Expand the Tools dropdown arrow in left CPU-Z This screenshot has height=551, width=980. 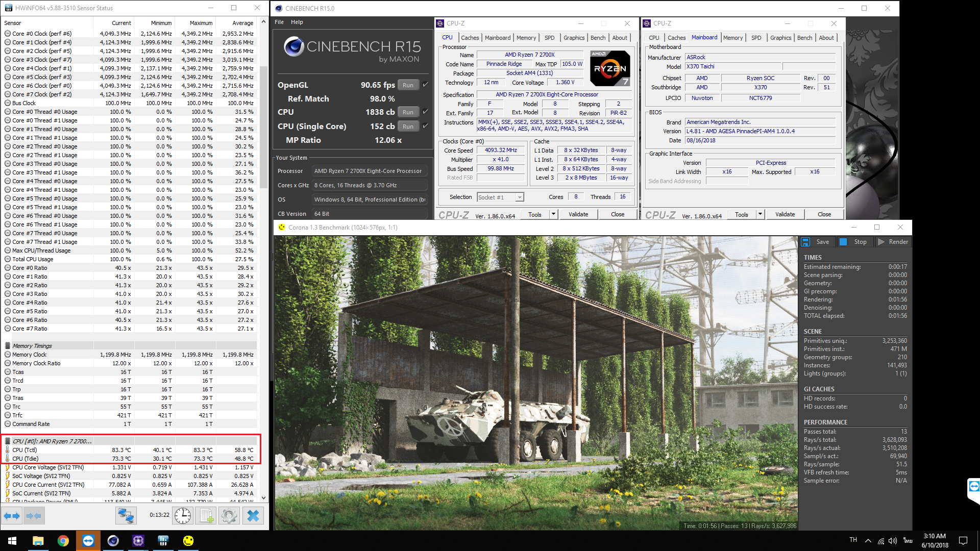(x=553, y=214)
